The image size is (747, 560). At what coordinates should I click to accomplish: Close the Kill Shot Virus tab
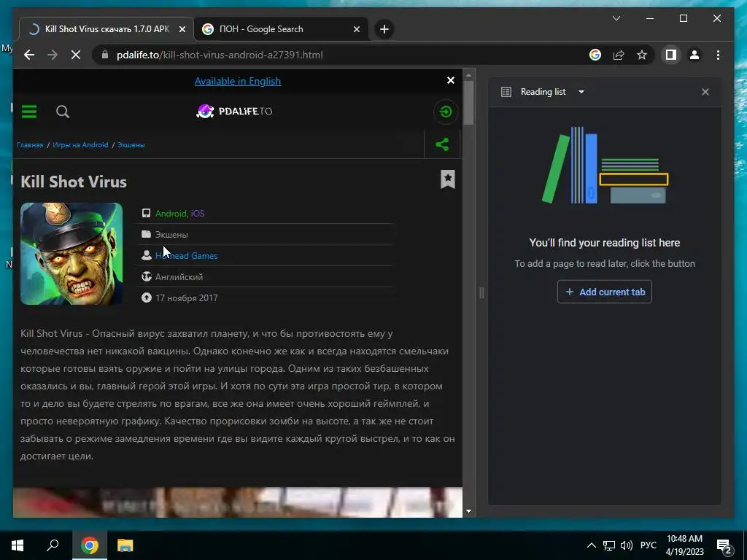(x=182, y=29)
